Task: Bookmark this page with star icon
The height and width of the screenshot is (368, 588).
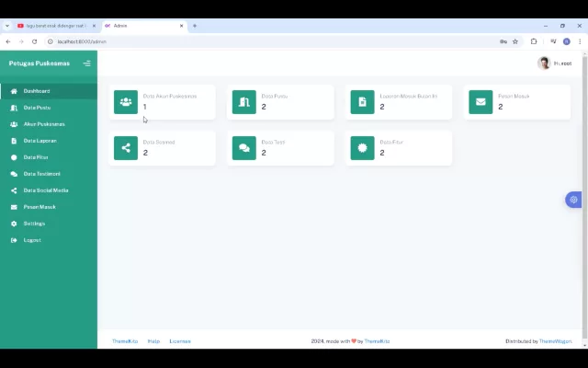Action: click(515, 41)
